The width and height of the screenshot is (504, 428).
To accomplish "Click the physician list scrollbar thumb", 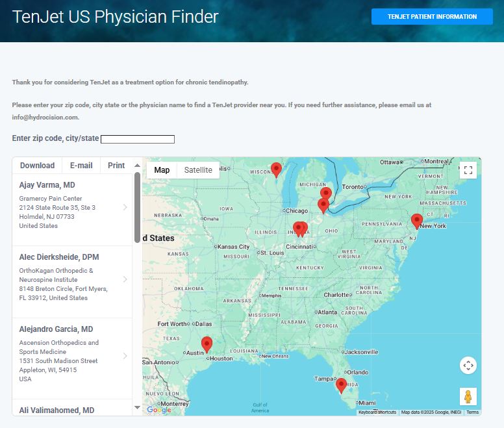I will pyautogui.click(x=137, y=208).
